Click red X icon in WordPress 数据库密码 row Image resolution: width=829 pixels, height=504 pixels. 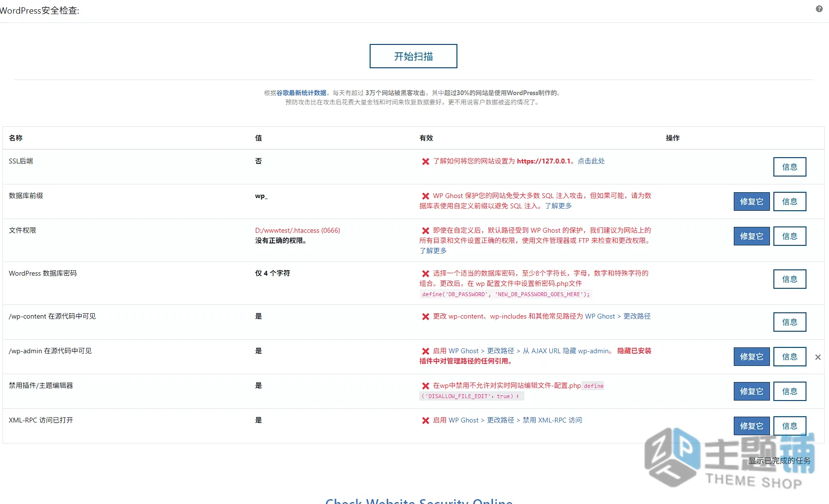426,274
